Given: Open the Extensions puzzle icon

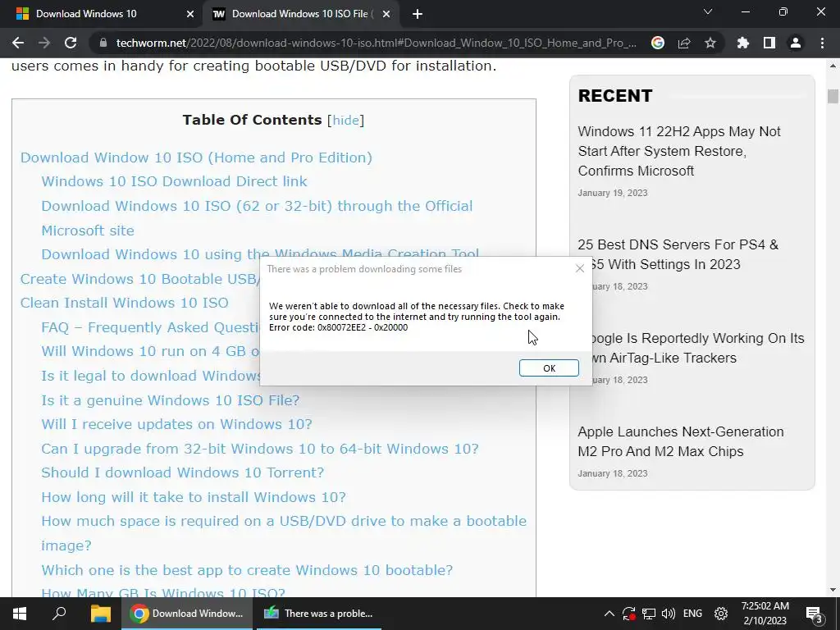Looking at the screenshot, I should coord(743,43).
